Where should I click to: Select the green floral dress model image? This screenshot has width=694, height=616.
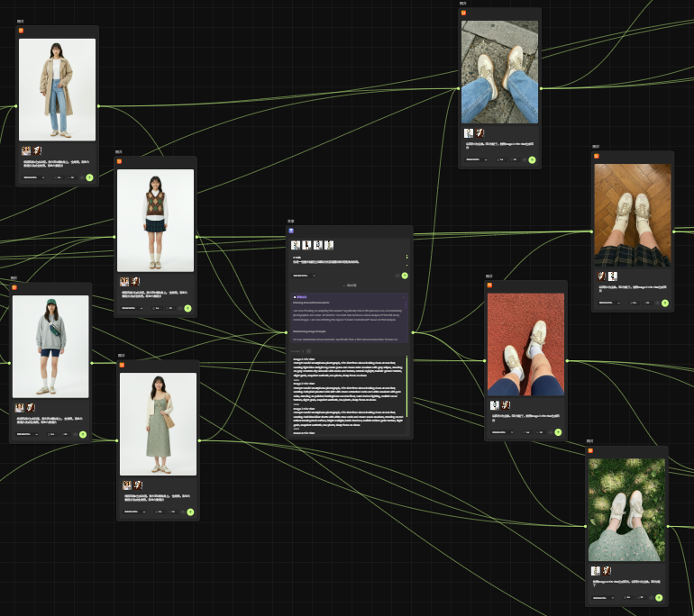tap(158, 424)
